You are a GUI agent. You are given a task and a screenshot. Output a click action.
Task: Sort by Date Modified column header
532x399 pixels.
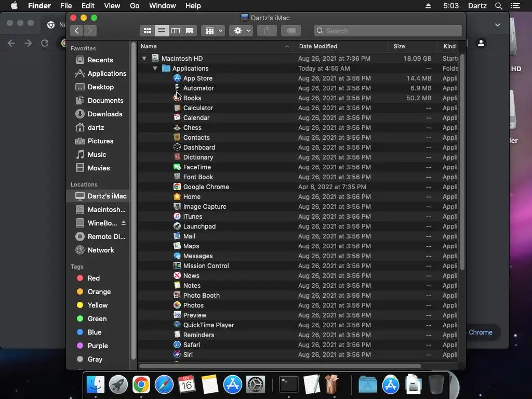click(x=341, y=46)
